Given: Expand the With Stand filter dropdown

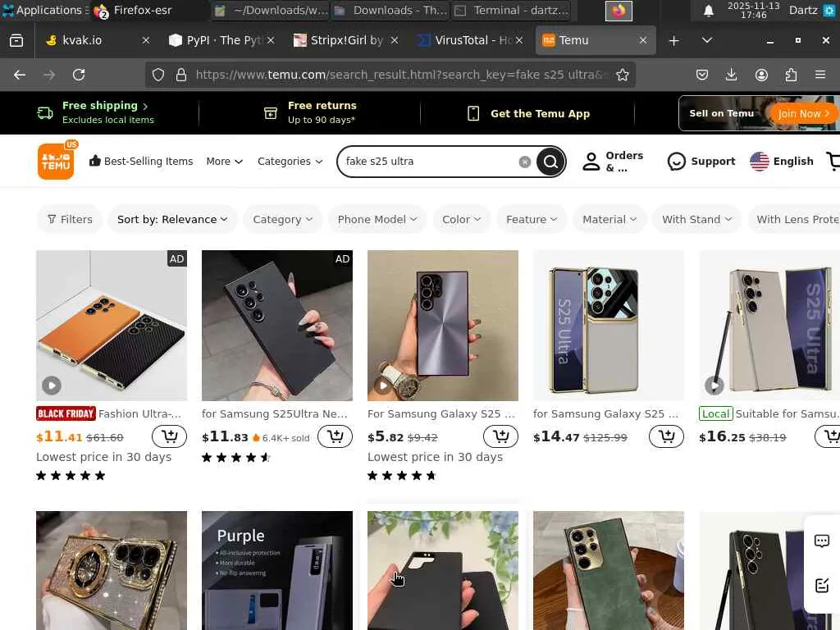Looking at the screenshot, I should pyautogui.click(x=696, y=219).
